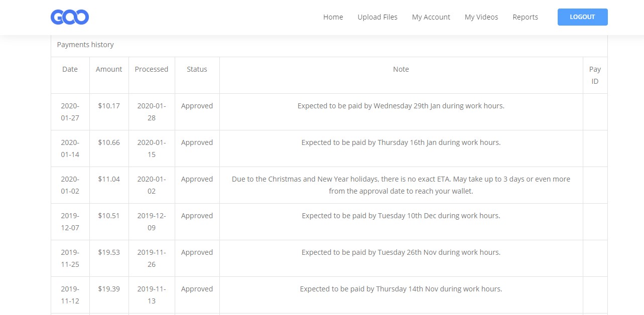The height and width of the screenshot is (315, 644).
Task: Click the GOO logo icon
Action: 70,17
